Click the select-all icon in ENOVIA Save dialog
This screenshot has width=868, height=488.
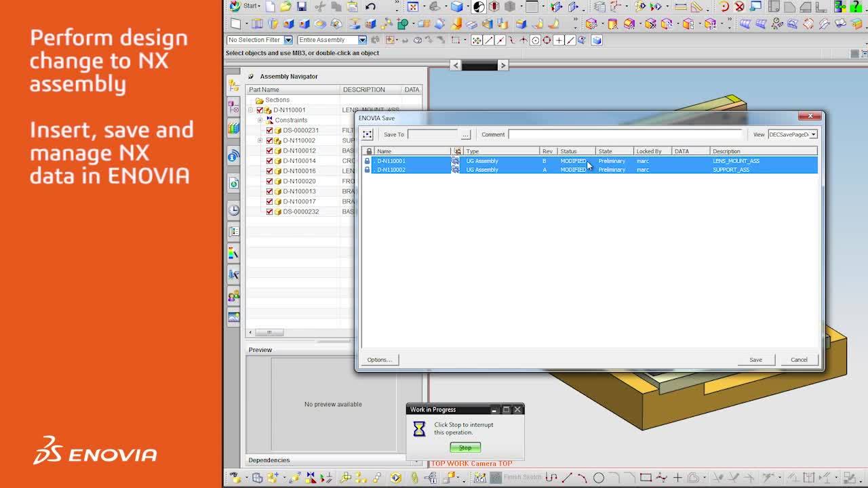coord(368,134)
